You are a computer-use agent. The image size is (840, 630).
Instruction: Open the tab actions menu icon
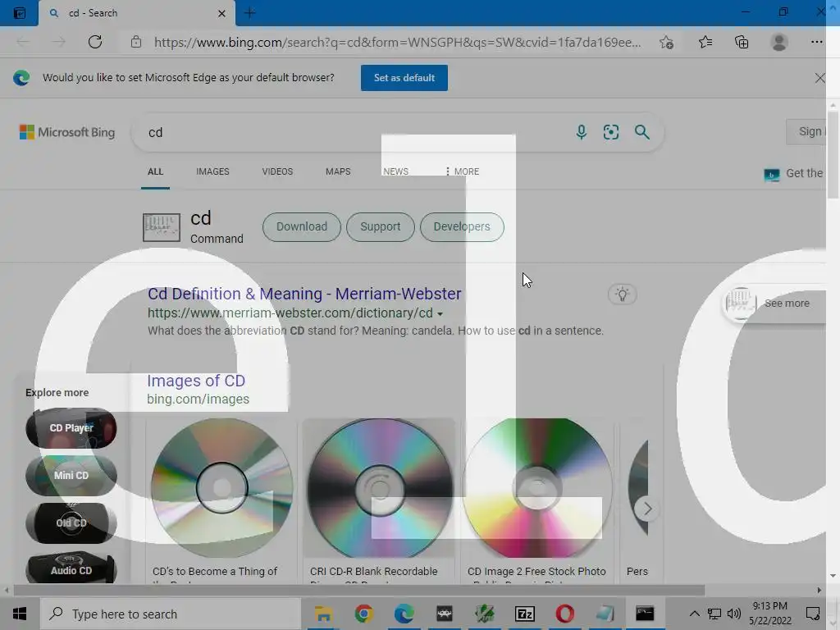tap(20, 13)
